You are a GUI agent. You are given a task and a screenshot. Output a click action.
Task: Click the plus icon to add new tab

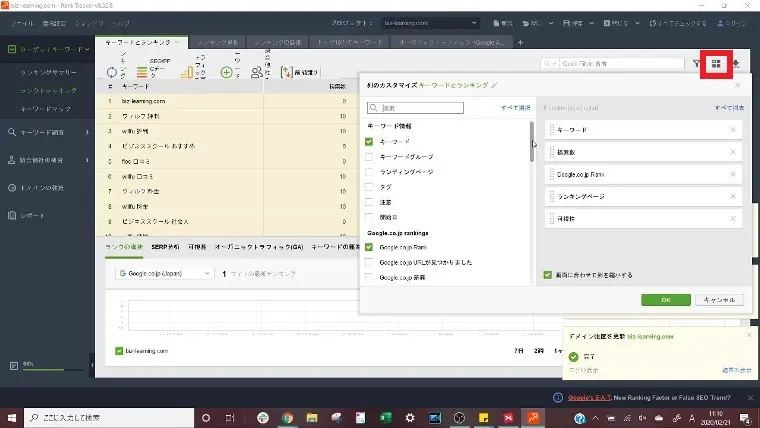point(519,42)
